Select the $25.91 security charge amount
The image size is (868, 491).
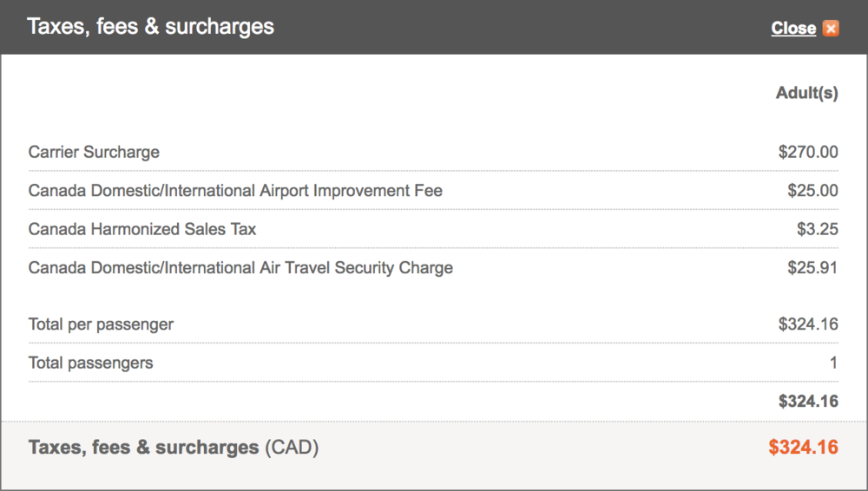(x=812, y=267)
